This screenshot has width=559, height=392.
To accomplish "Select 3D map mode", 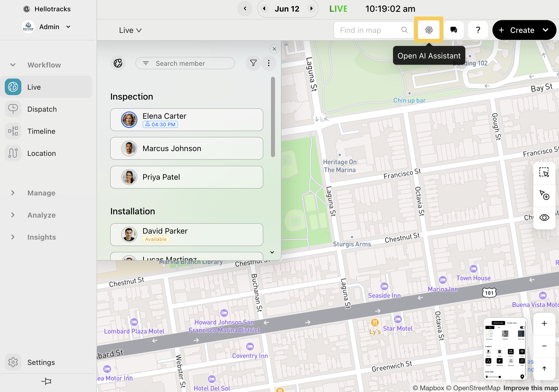I will click(x=499, y=328).
